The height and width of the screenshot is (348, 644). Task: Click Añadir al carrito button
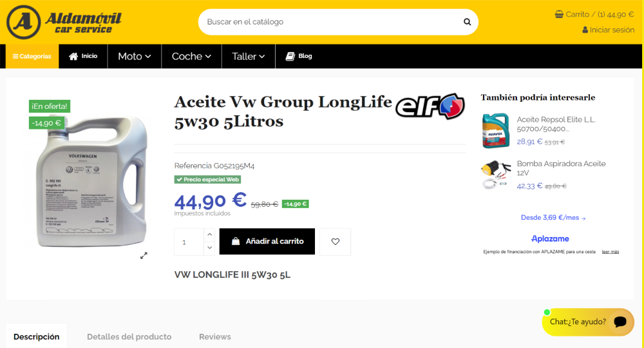(267, 241)
